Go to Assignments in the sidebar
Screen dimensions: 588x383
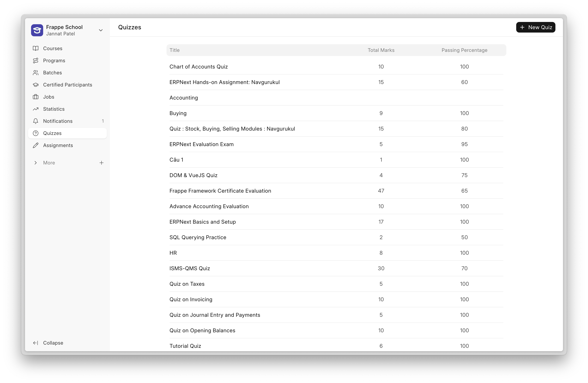pyautogui.click(x=58, y=145)
